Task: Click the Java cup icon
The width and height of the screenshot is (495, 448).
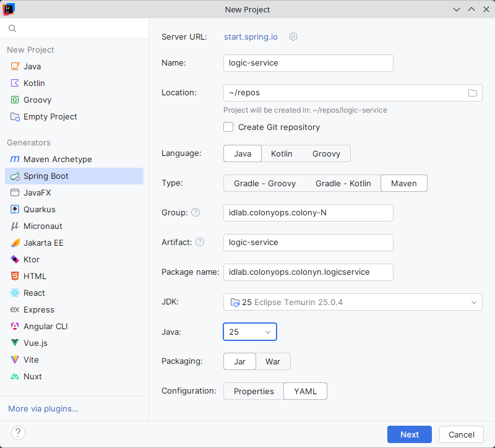Action: tap(15, 66)
